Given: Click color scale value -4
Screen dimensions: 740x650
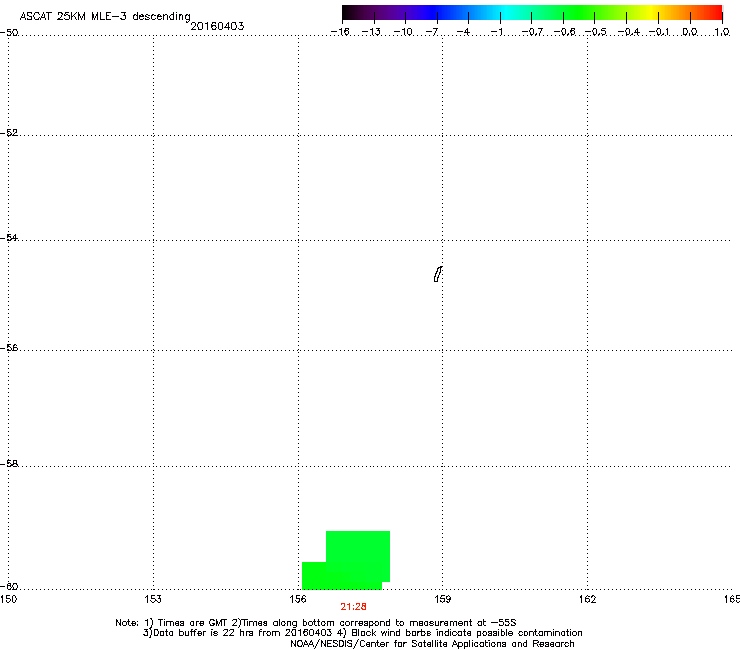Looking at the screenshot, I should [463, 32].
